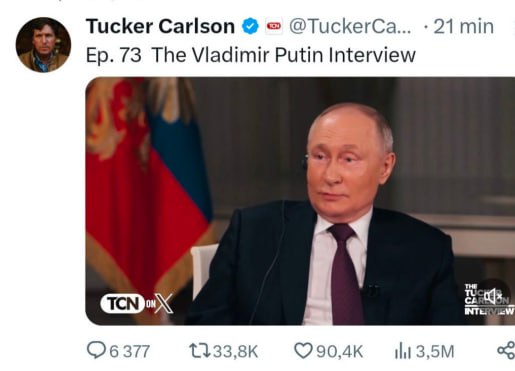Viewport: 515px width, 371px height.
Task: Unmute the video with the speaker icon
Action: [x=493, y=296]
